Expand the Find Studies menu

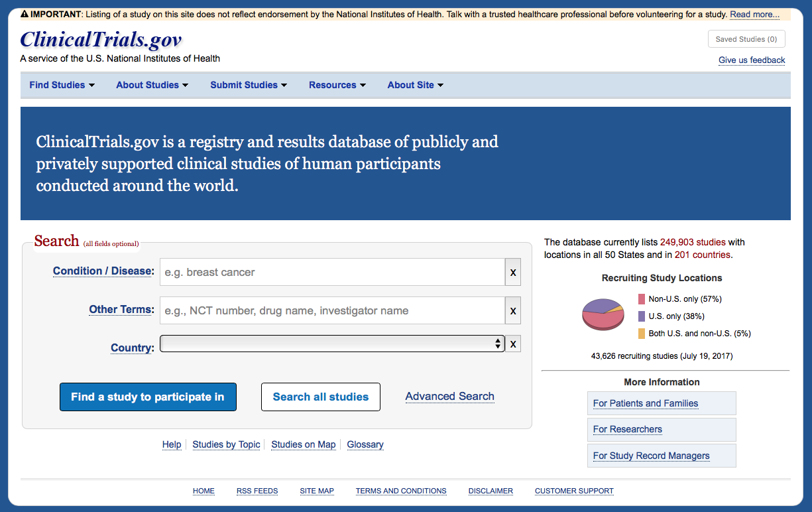coord(62,85)
